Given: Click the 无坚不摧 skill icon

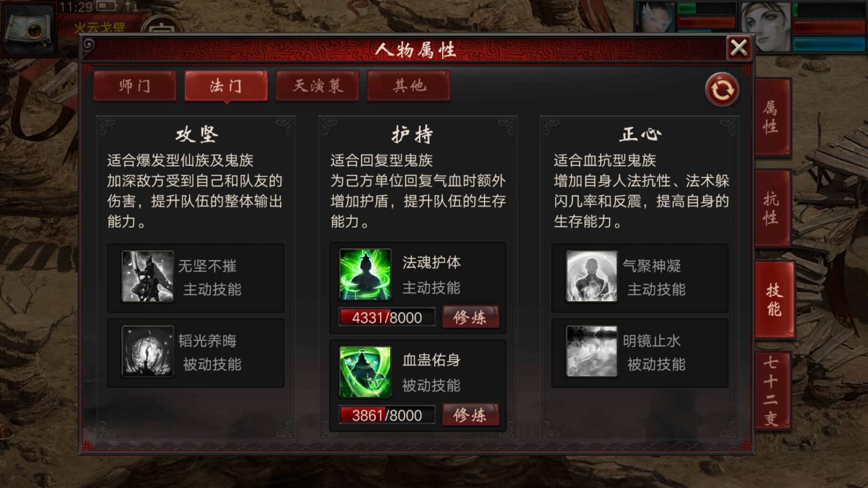Looking at the screenshot, I should click(x=148, y=277).
